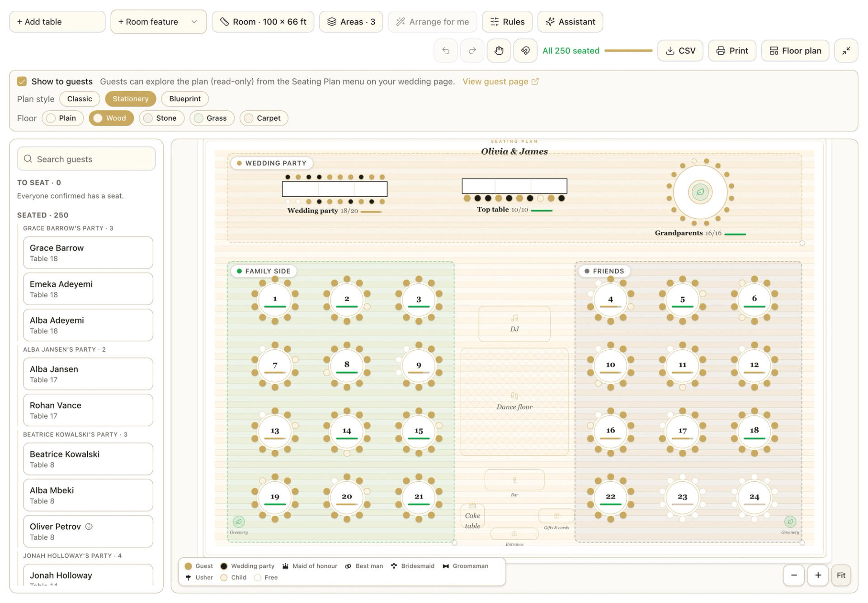868x603 pixels.
Task: Uncheck Show to guests checkbox
Action: point(22,81)
